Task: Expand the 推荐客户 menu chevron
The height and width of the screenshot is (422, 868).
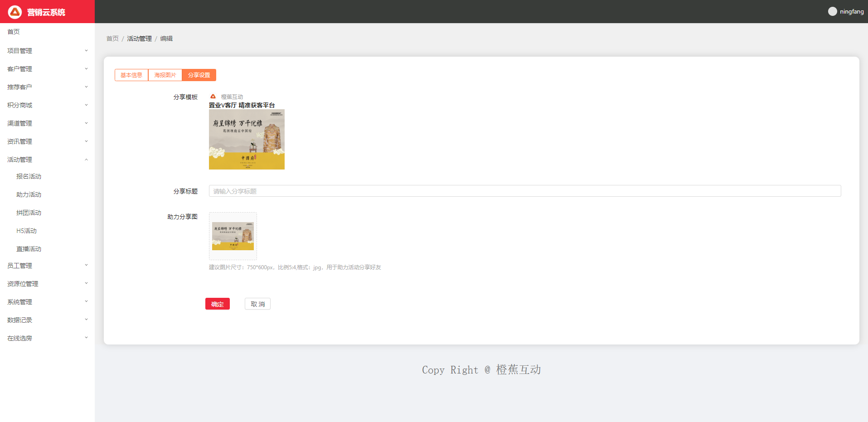Action: coord(86,87)
